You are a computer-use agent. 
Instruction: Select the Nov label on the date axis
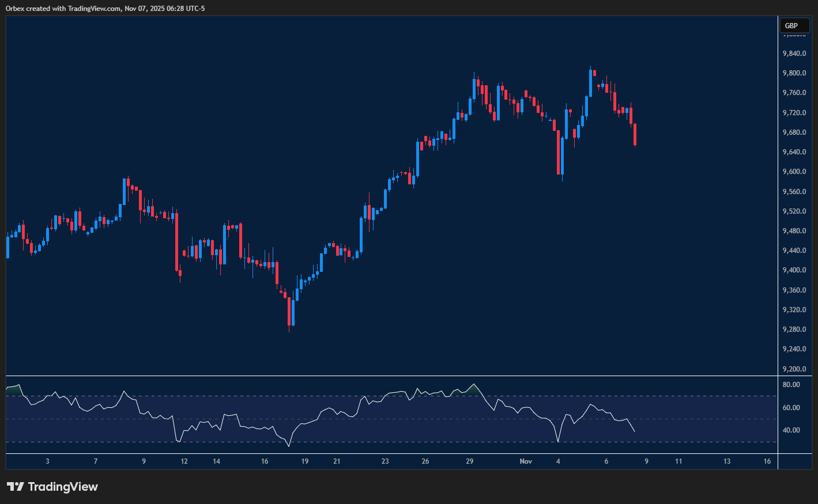point(526,461)
